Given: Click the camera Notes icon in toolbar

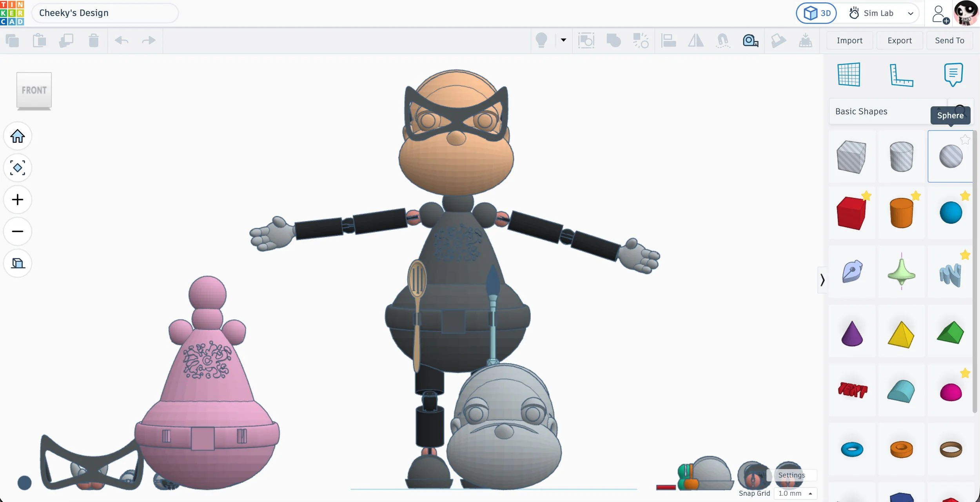Looking at the screenshot, I should coord(751,40).
